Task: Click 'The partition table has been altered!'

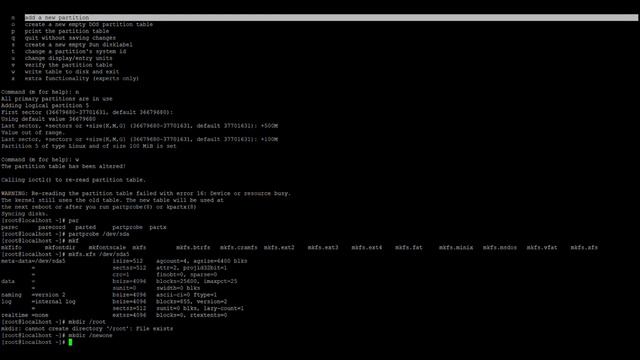Action: pyautogui.click(x=63, y=166)
